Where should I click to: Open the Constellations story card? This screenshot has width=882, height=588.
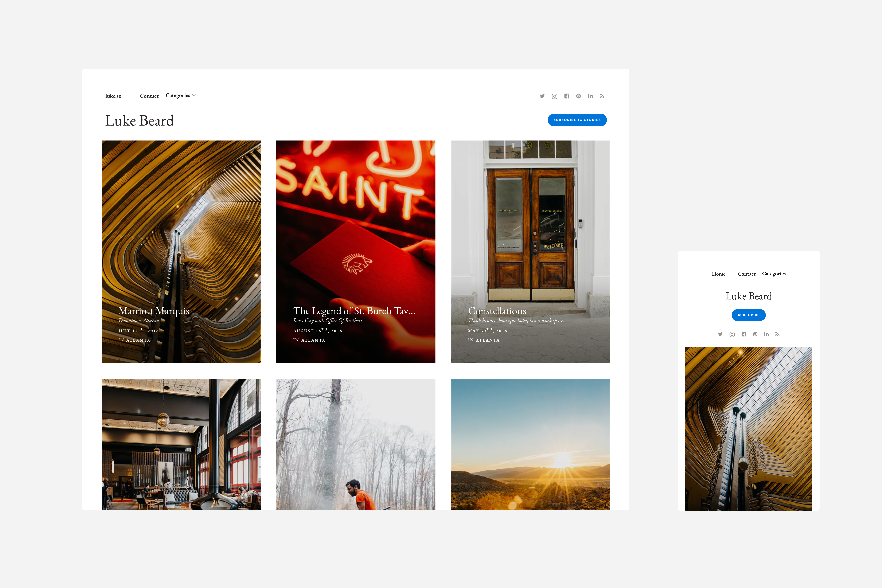pyautogui.click(x=530, y=252)
